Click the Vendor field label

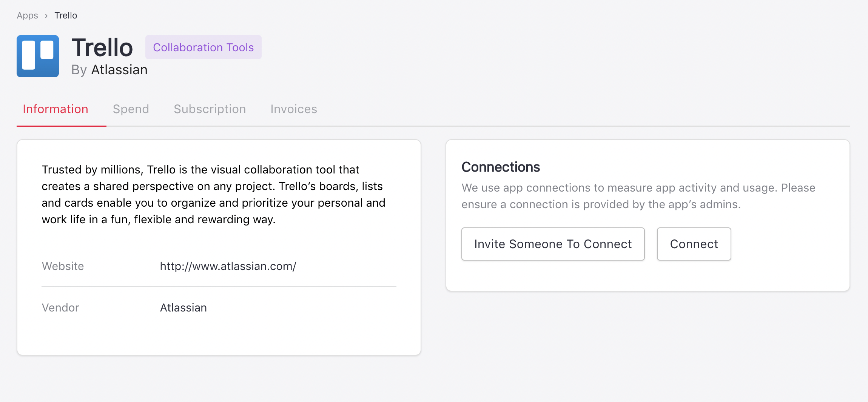pyautogui.click(x=60, y=308)
